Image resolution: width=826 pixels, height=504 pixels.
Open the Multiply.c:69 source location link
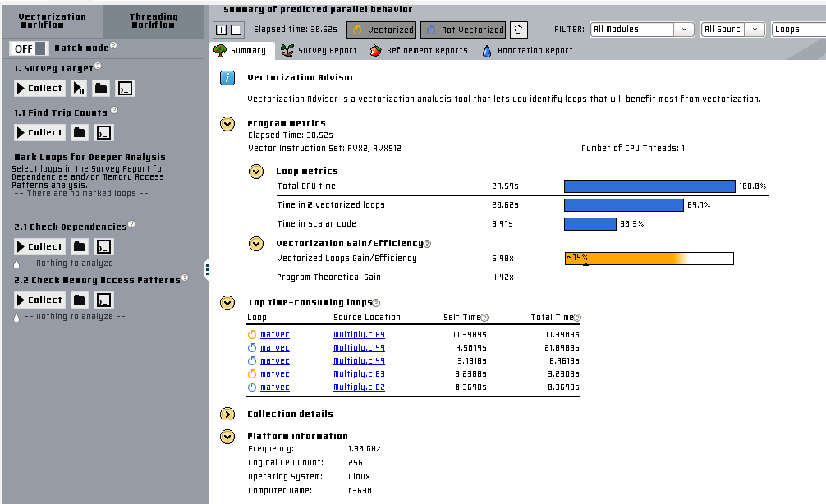tap(359, 334)
